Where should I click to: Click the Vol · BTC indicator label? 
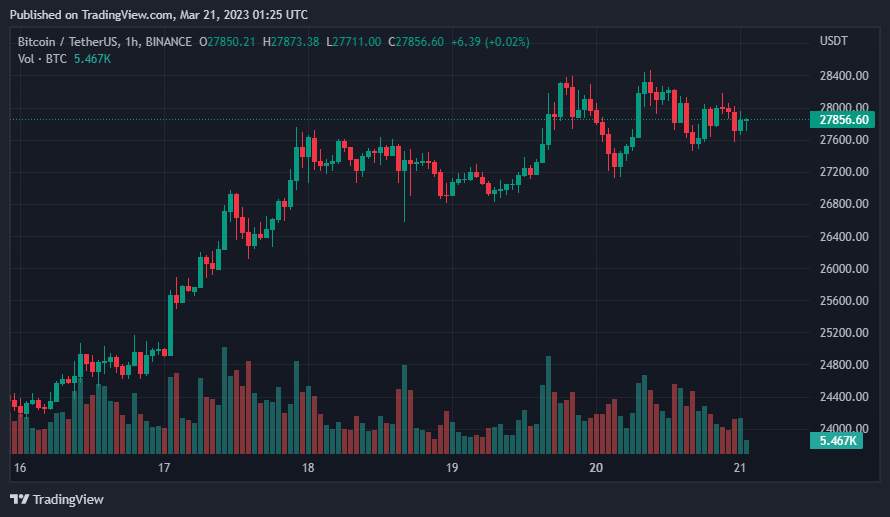click(x=42, y=59)
